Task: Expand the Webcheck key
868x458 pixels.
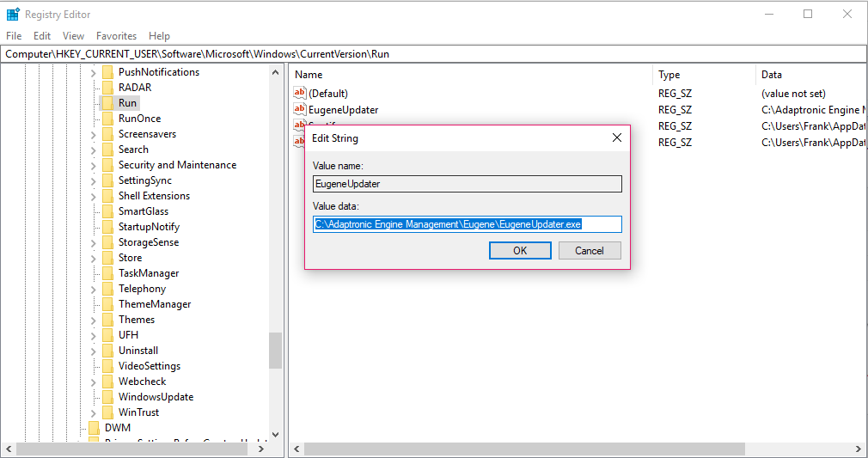Action: (94, 382)
